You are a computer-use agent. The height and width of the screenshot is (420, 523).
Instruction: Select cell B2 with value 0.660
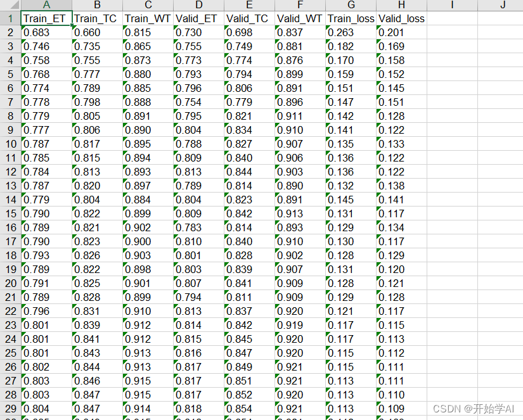tap(97, 32)
